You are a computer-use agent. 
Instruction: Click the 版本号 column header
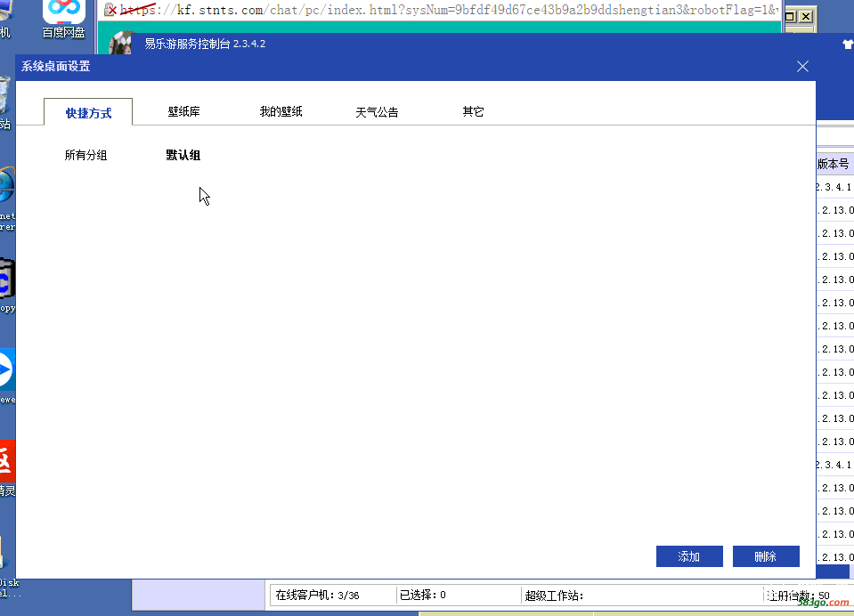tap(834, 164)
